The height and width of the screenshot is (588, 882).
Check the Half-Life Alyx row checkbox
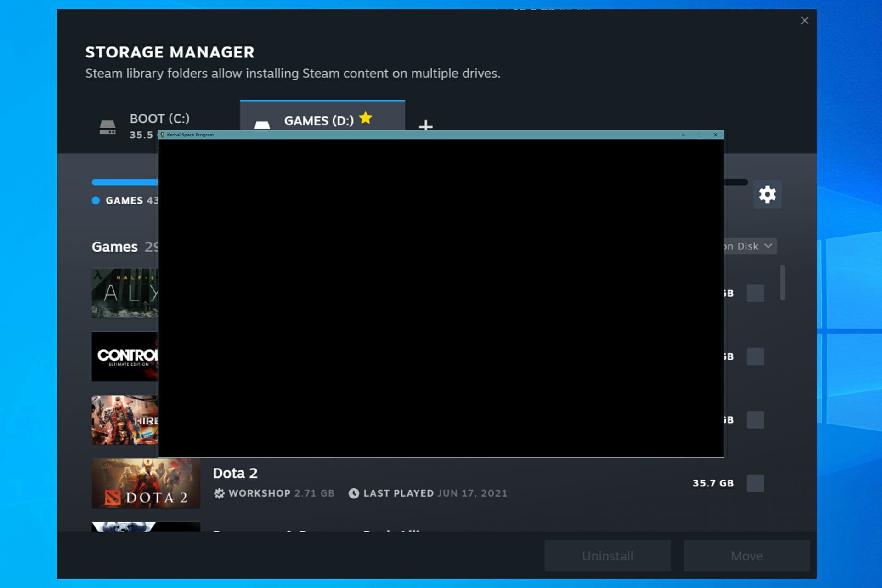click(x=755, y=293)
